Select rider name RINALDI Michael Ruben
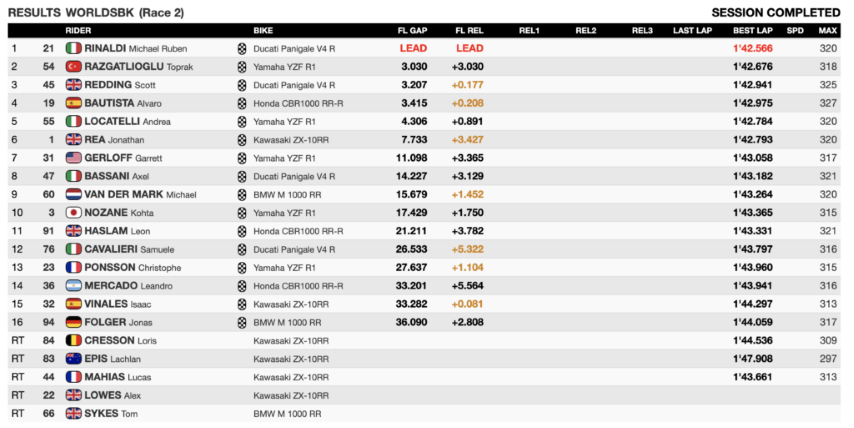Screen dimensions: 854x428 point(136,48)
